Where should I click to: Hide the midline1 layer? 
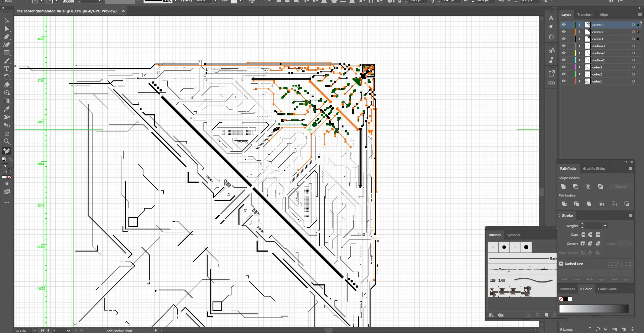coord(563,60)
